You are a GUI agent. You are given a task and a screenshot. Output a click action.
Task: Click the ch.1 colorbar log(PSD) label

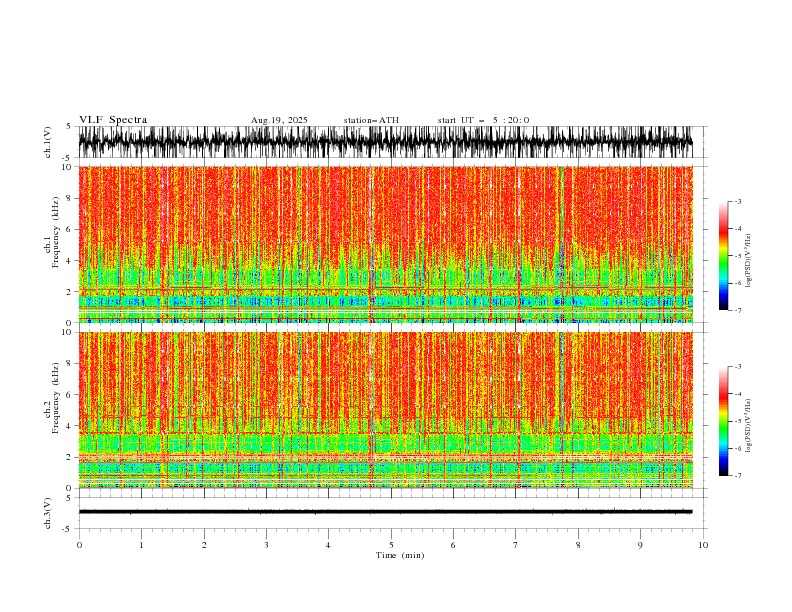[749, 261]
